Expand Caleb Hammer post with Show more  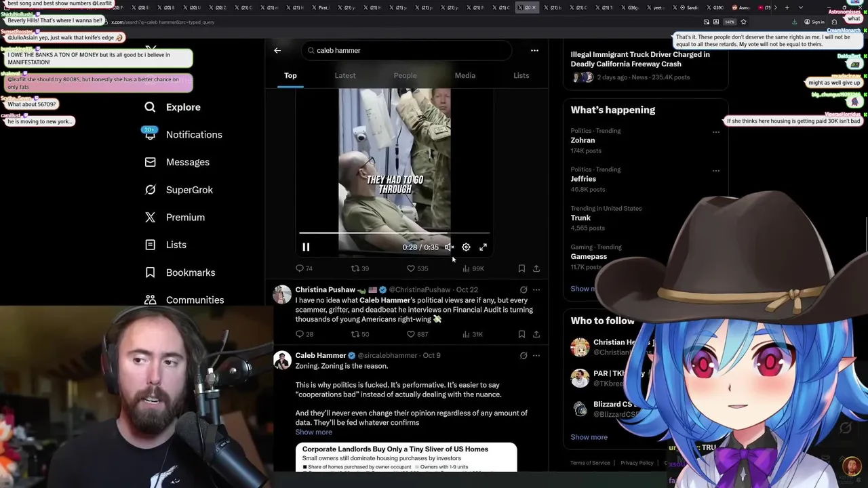[313, 432]
